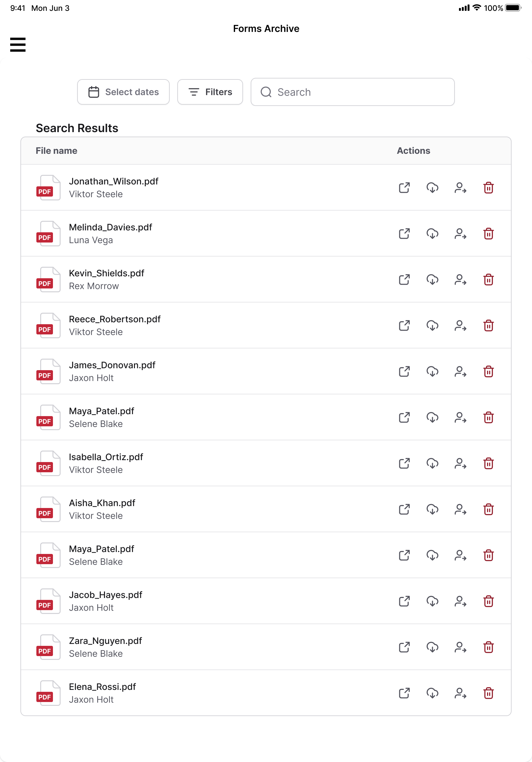The image size is (532, 762).
Task: Select the Kevin_Shields.pdf file name
Action: coord(107,273)
